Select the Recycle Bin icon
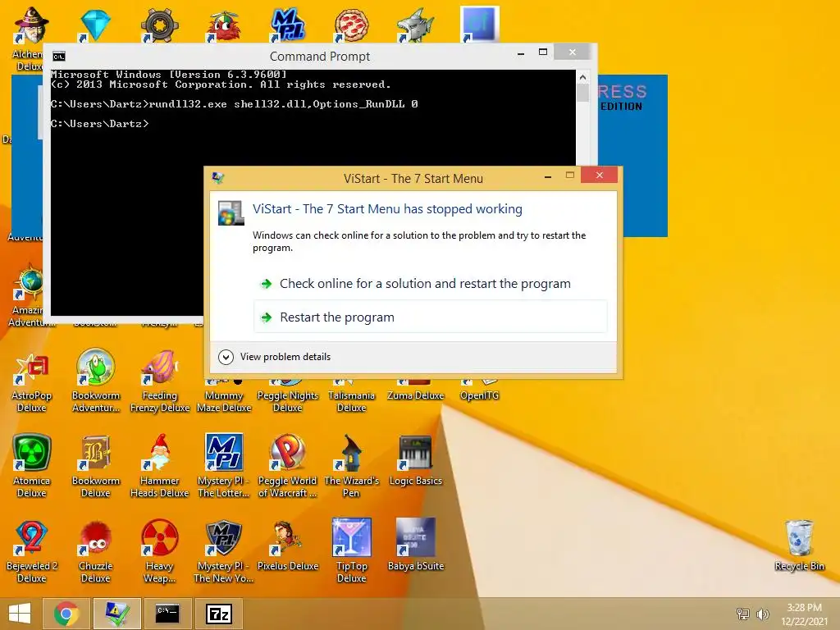The width and height of the screenshot is (840, 630). (799, 546)
